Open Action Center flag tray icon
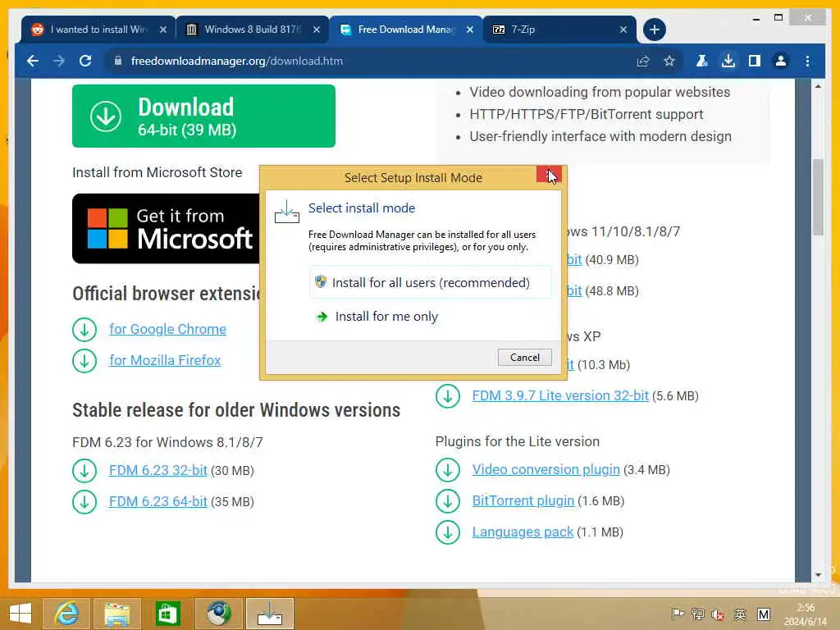Viewport: 840px width, 630px height. tap(678, 614)
